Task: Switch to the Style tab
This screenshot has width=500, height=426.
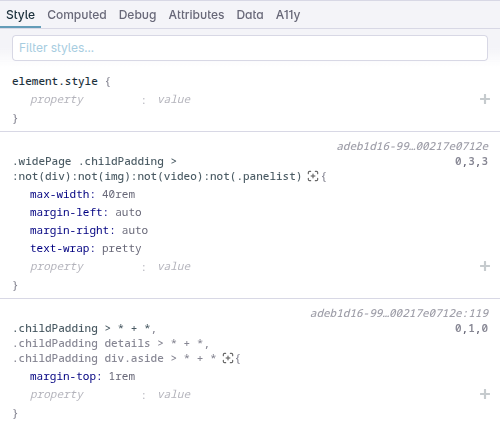Action: tap(20, 15)
